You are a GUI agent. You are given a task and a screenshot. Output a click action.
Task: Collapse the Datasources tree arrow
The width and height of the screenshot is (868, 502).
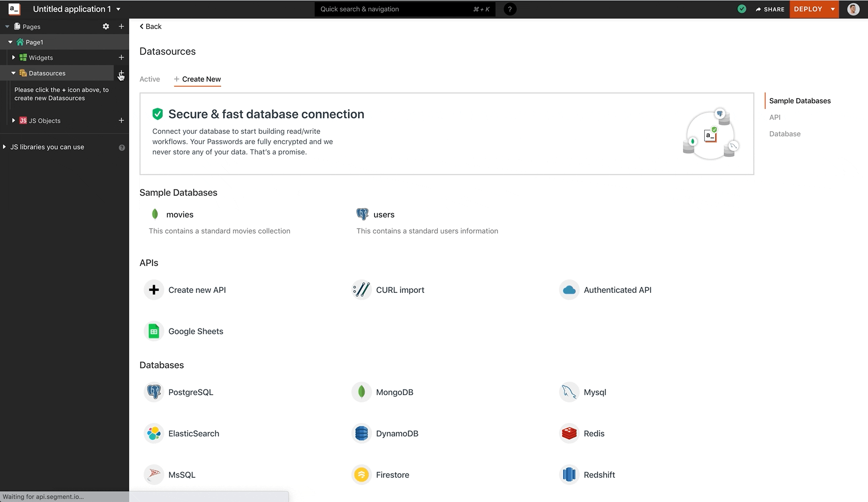[x=13, y=73]
